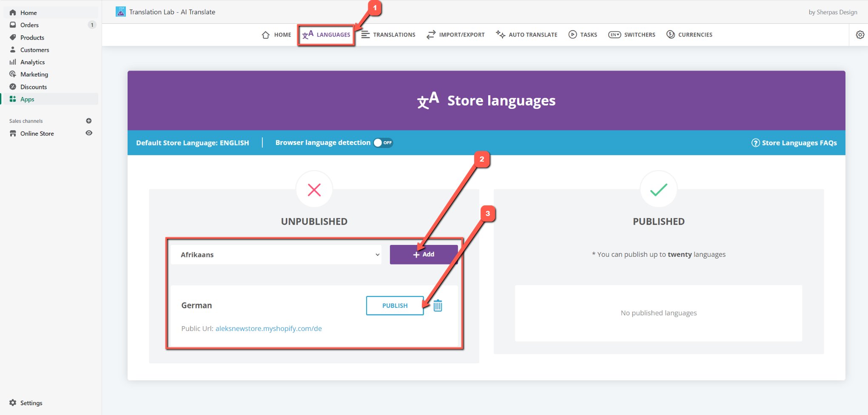Screen dimensions: 868x415
Task: Click the Translation Lab app logo
Action: click(121, 11)
